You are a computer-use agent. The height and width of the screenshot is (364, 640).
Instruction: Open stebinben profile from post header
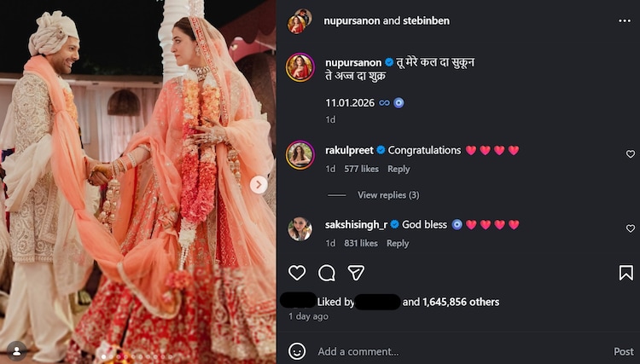pyautogui.click(x=424, y=20)
